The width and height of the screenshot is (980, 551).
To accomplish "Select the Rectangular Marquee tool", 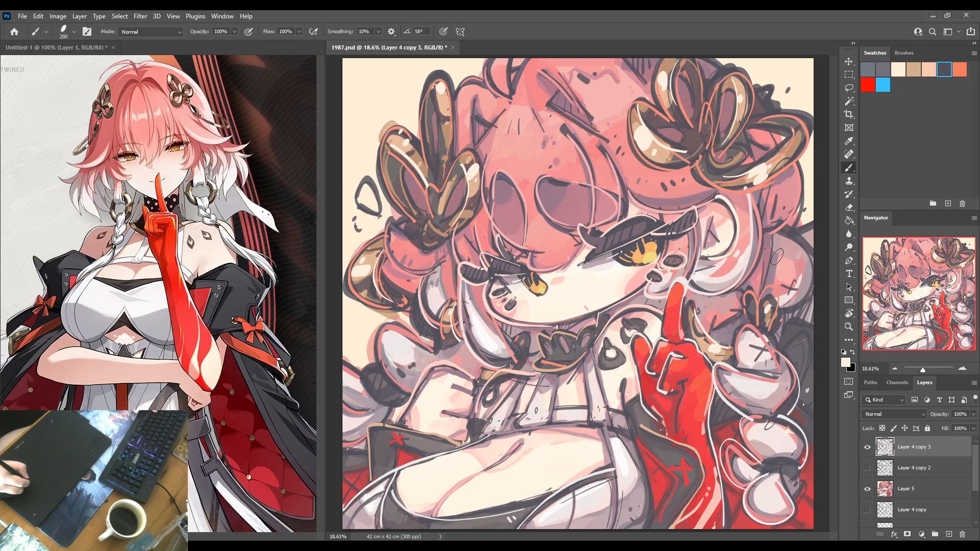I will pyautogui.click(x=849, y=75).
